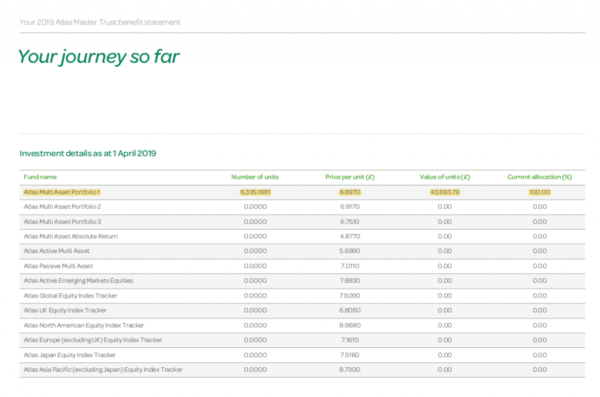Screen dimensions: 600x397
Task: Click the 'Your journey so far' heading
Action: click(x=98, y=57)
